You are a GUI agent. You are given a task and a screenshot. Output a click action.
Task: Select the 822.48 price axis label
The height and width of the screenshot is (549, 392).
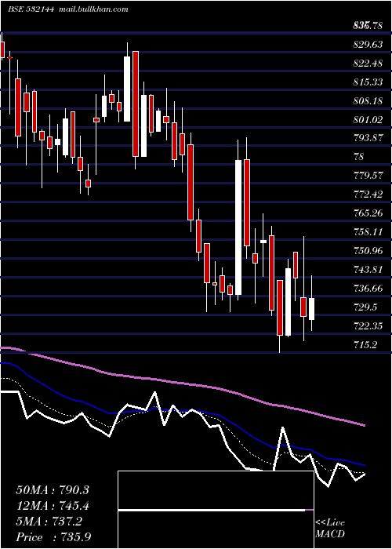coord(367,64)
